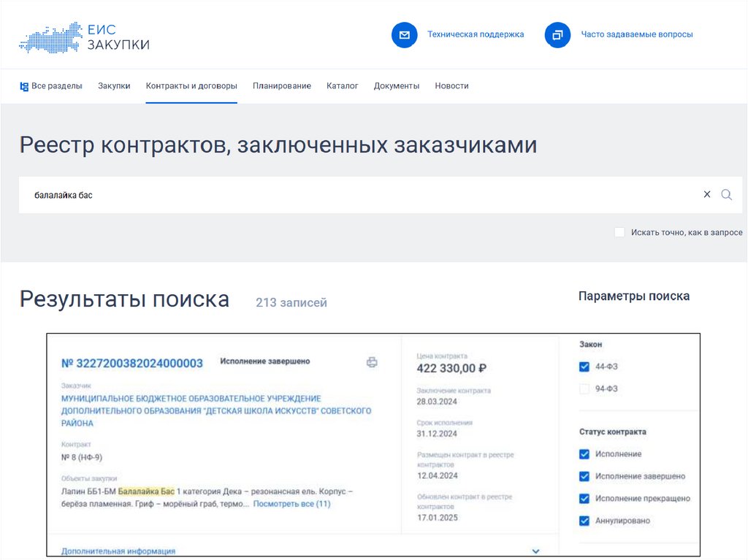The width and height of the screenshot is (748, 560).
Task: Click the ЕИС Закупки logo
Action: tap(84, 37)
